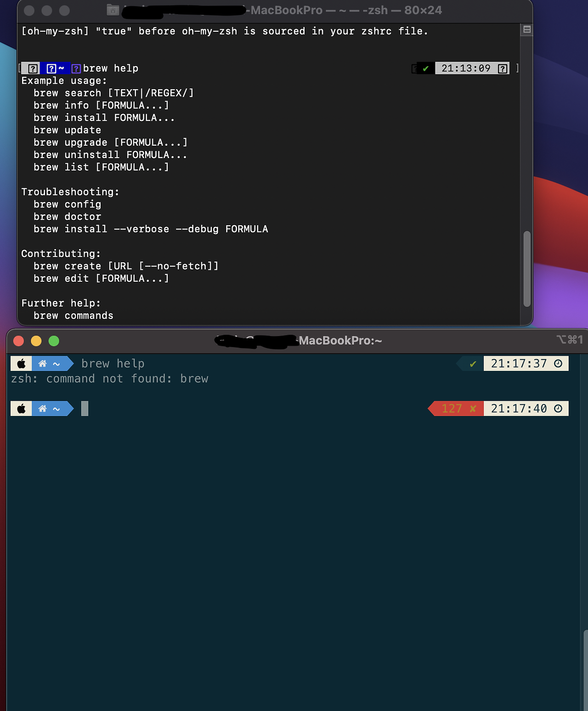Maximize the iTerm window with the green button
588x711 pixels.
coord(54,341)
